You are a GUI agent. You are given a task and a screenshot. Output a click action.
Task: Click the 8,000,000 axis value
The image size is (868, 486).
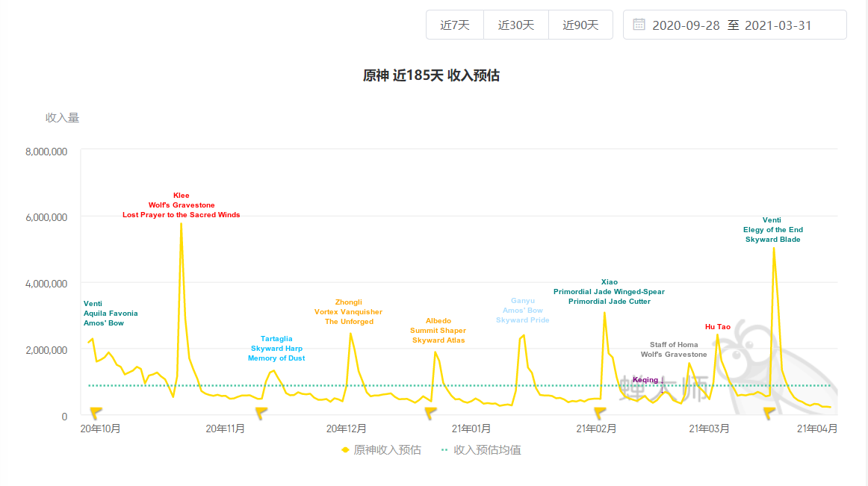tap(46, 152)
